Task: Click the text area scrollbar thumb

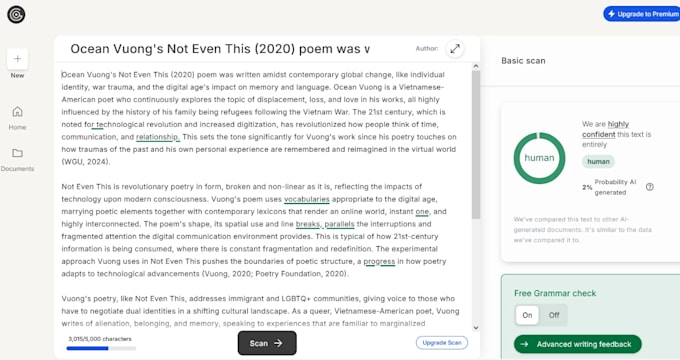Action: 476,144
